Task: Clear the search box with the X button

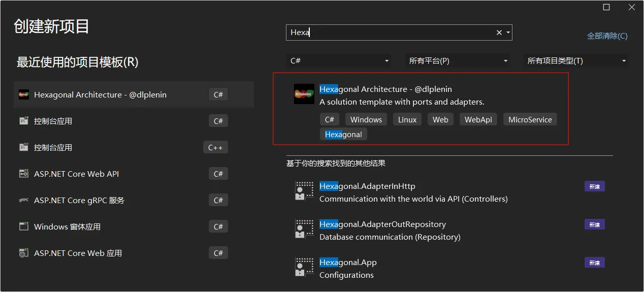Action: pyautogui.click(x=499, y=33)
